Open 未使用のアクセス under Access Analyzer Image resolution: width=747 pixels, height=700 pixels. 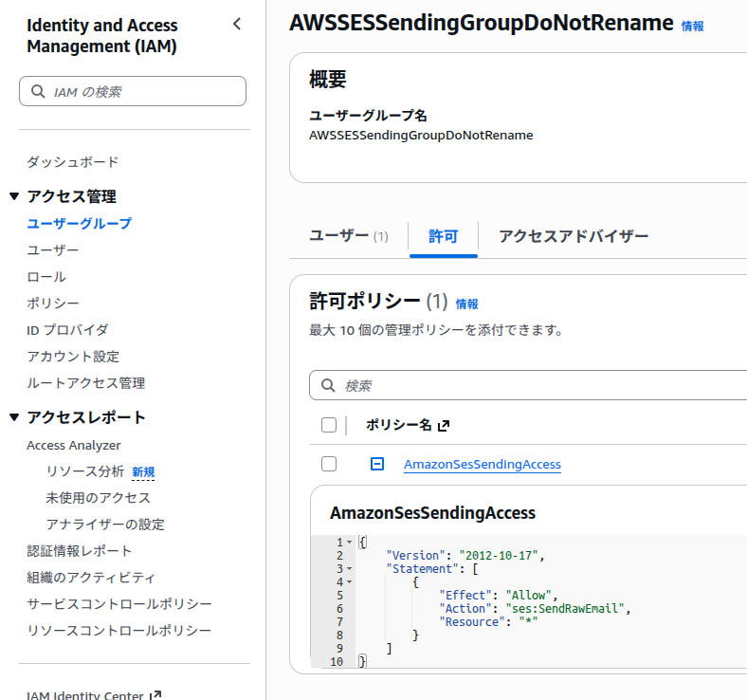pos(98,497)
